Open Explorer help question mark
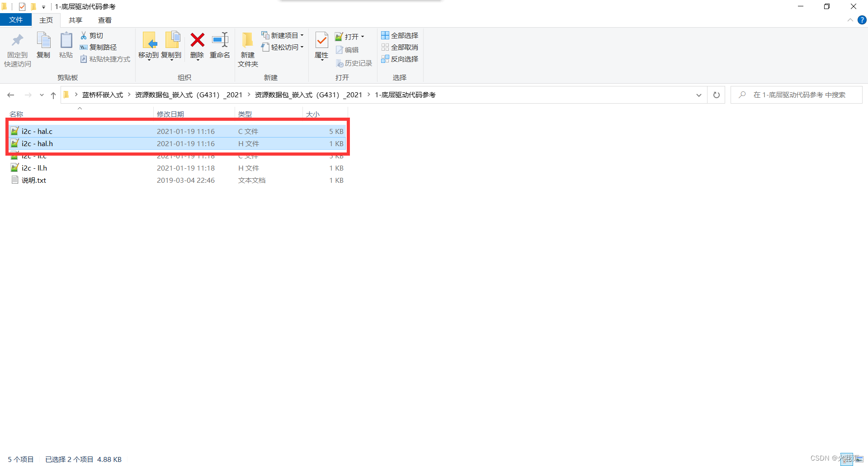The image size is (868, 466). [862, 20]
